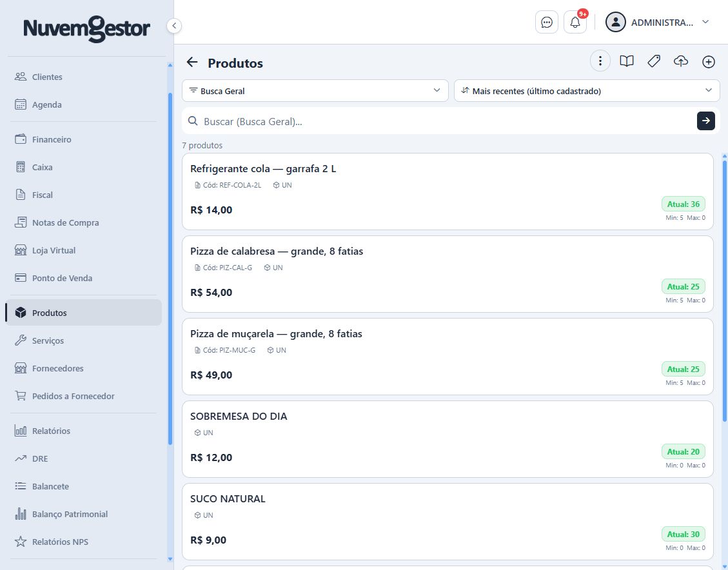Click the Buscar (Busca Geral) search field
This screenshot has width=728, height=570.
[x=448, y=121]
